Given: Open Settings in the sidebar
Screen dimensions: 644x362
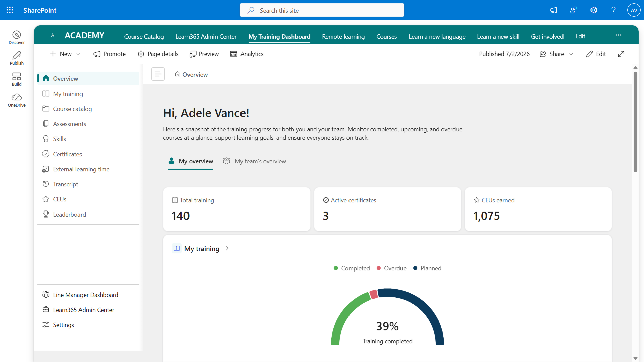Looking at the screenshot, I should click(x=88, y=325).
